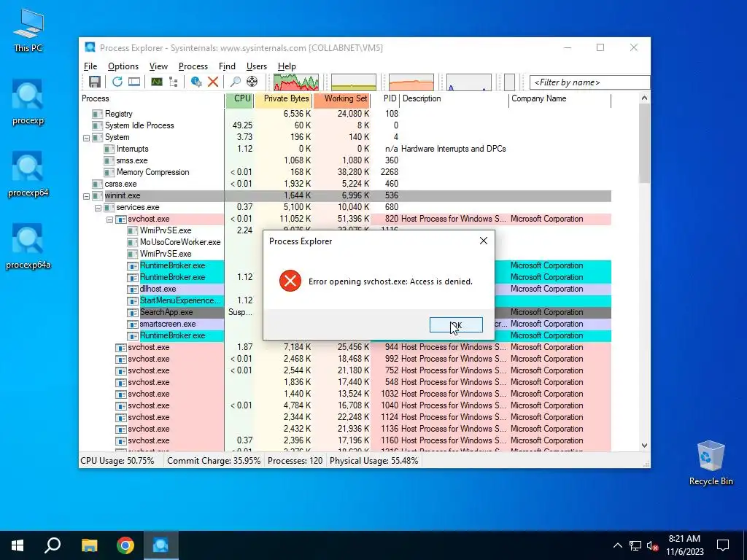The height and width of the screenshot is (560, 747).
Task: Select svchost.exe with PID 1160
Action: pyautogui.click(x=345, y=440)
